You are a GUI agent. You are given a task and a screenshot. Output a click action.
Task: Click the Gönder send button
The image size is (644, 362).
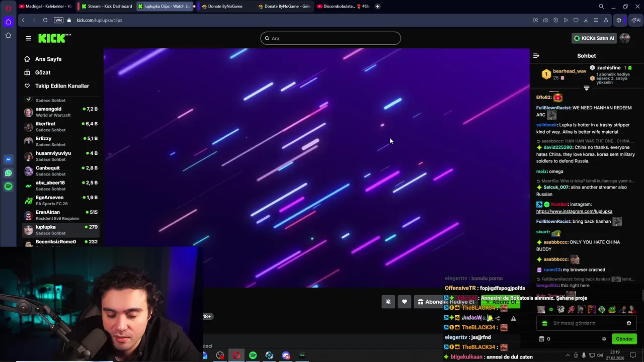pos(624,339)
